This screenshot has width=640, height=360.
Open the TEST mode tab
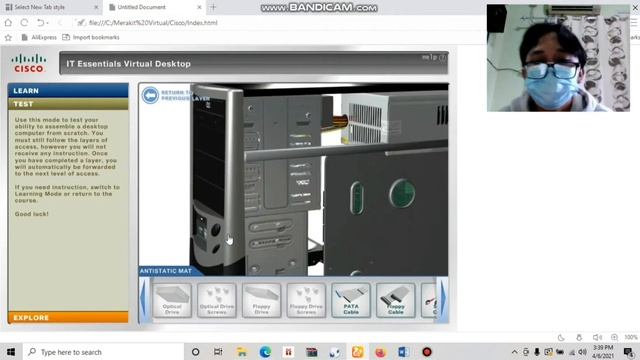pos(68,104)
